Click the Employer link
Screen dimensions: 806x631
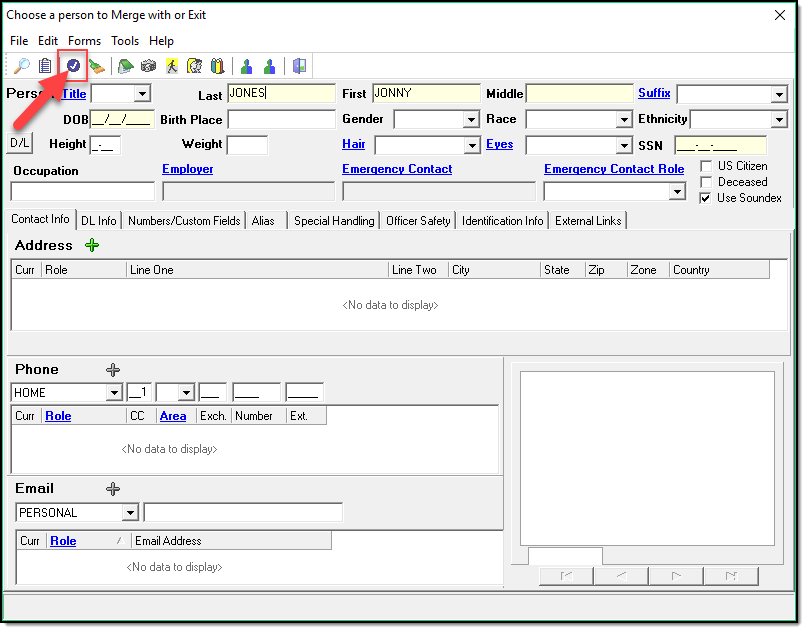(187, 169)
